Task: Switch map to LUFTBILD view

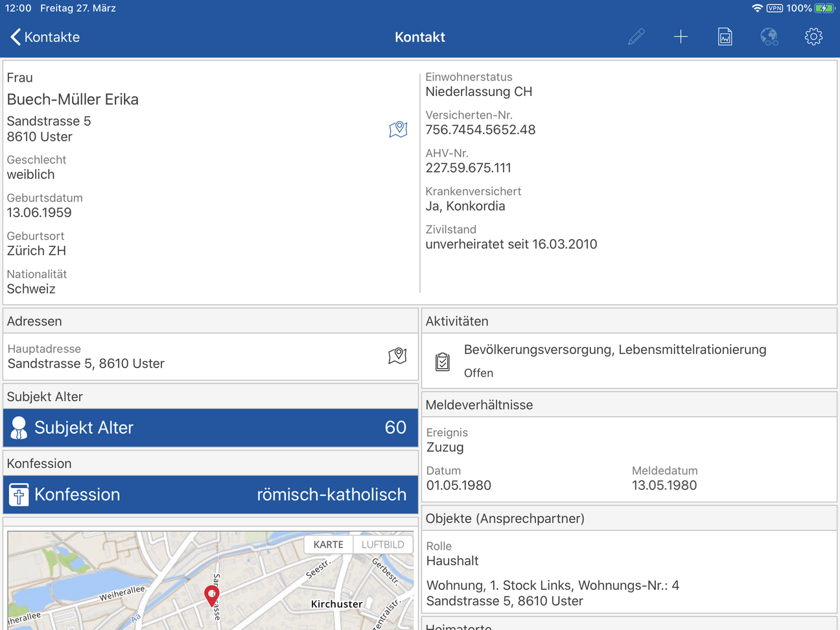Action: pyautogui.click(x=383, y=544)
